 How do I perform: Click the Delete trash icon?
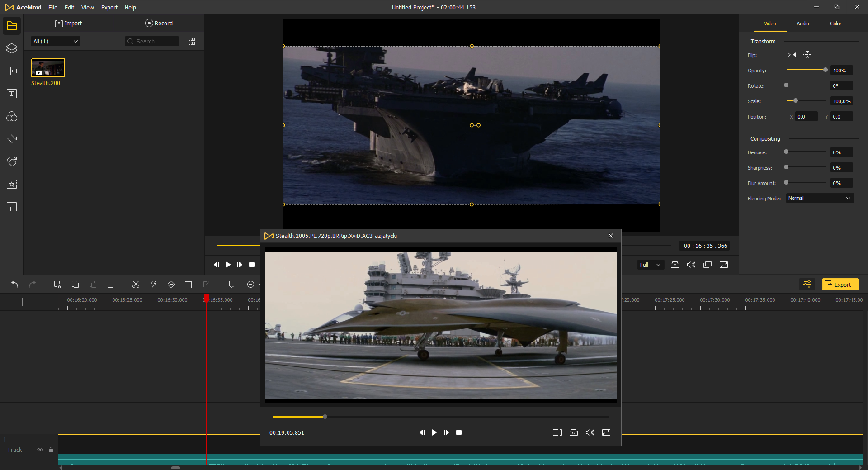(x=110, y=285)
